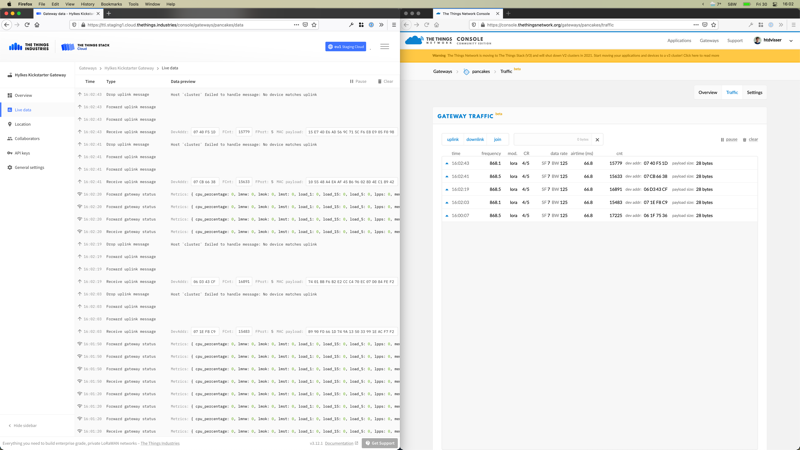The width and height of the screenshot is (800, 450).
Task: Click the Gateways link in the Things Network header
Action: pyautogui.click(x=709, y=40)
